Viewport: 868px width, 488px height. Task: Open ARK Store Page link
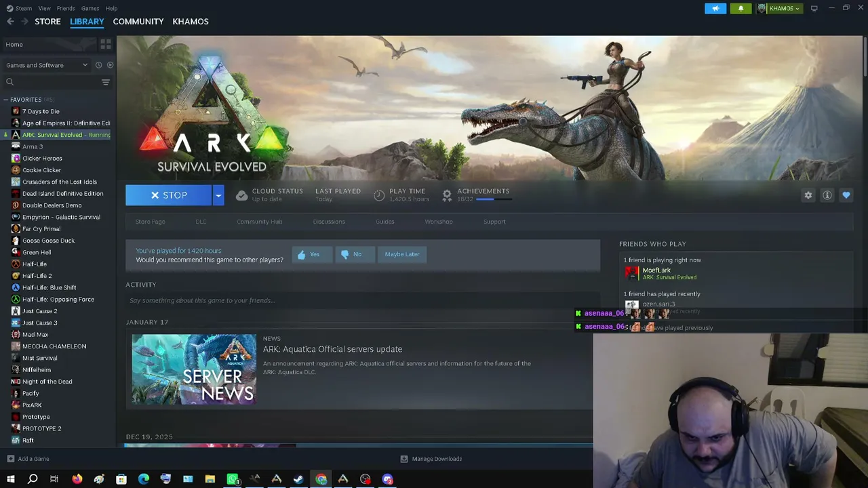150,222
